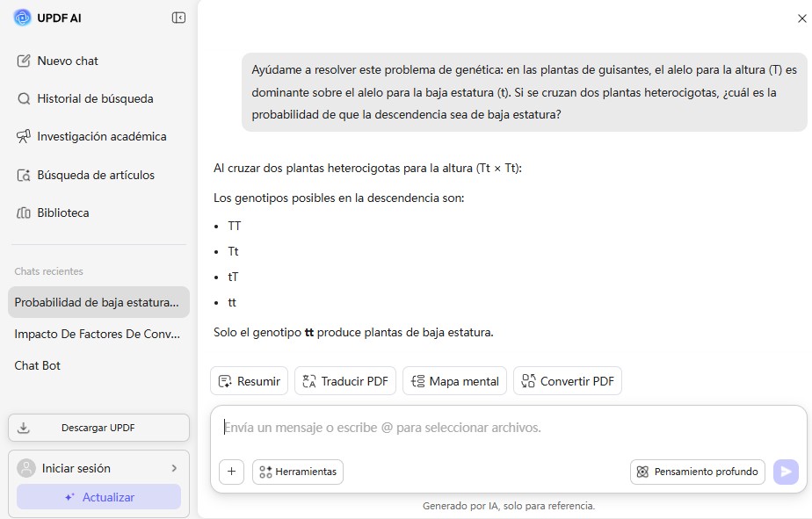Enable Pensamiento profundo mode
Image resolution: width=812 pixels, height=519 pixels.
pyautogui.click(x=697, y=472)
